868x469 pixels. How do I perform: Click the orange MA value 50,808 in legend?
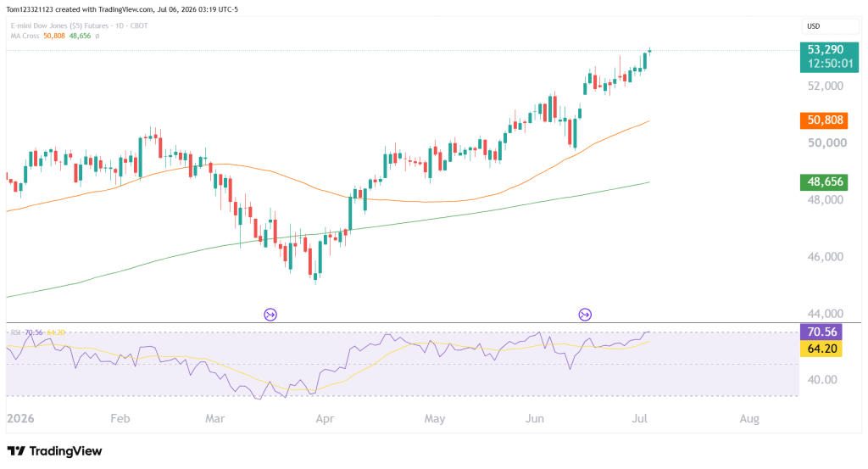click(54, 36)
